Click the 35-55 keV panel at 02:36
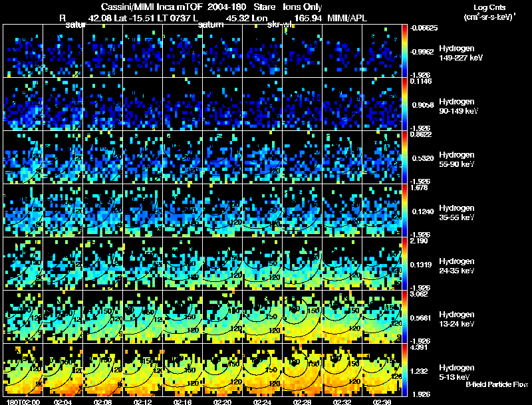This screenshot has width=532, height=405. click(383, 210)
